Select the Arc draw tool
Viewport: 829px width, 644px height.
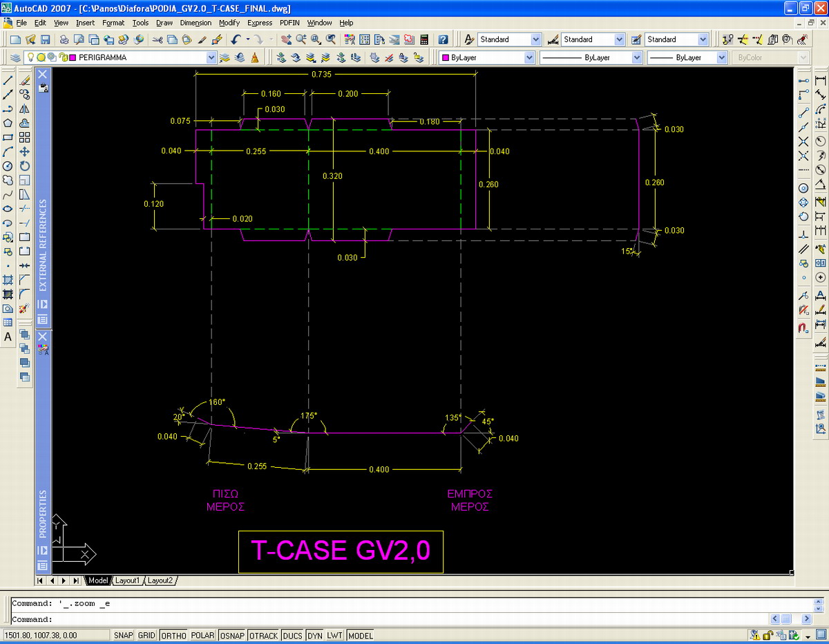pyautogui.click(x=8, y=151)
